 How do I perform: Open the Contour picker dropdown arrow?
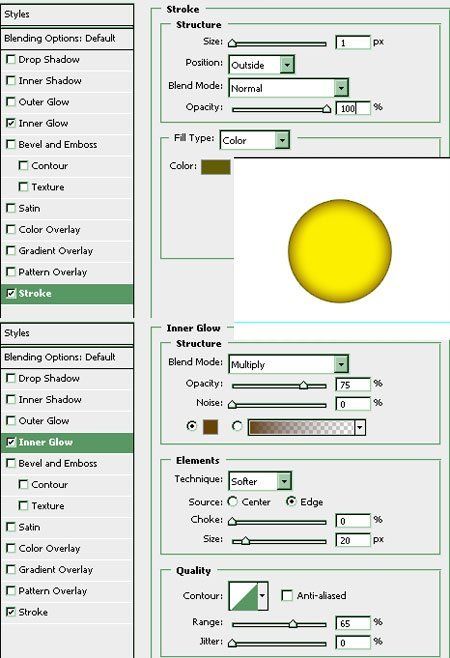click(262, 595)
